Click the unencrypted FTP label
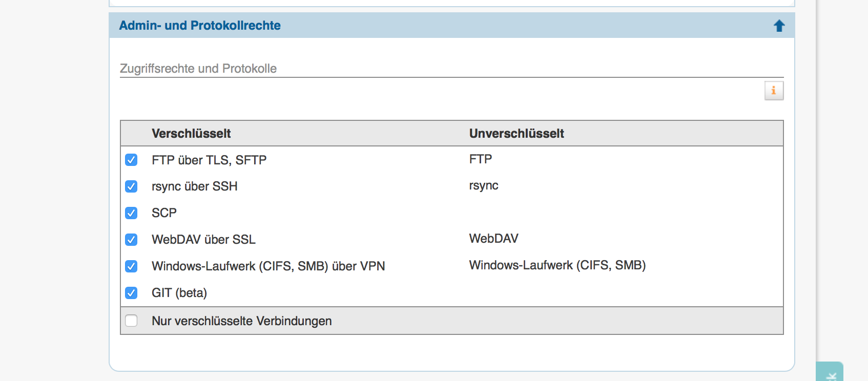Viewport: 868px width, 381px height. [x=481, y=159]
